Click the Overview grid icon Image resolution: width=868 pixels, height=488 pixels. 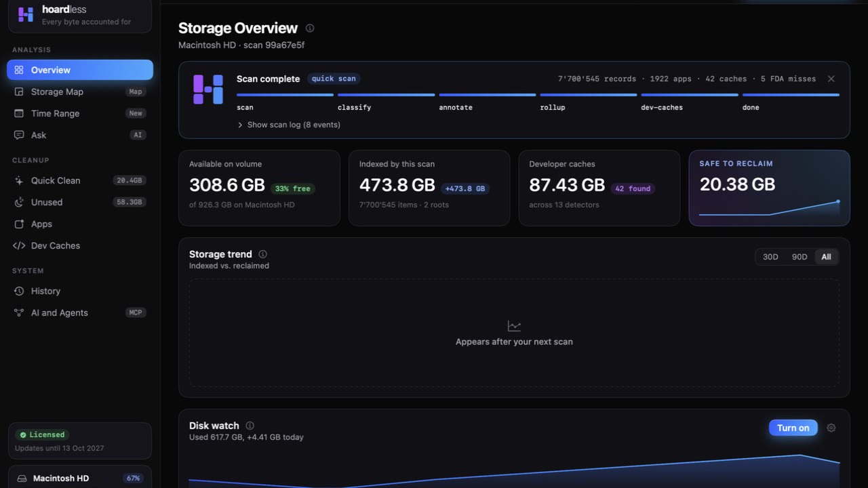tap(19, 70)
